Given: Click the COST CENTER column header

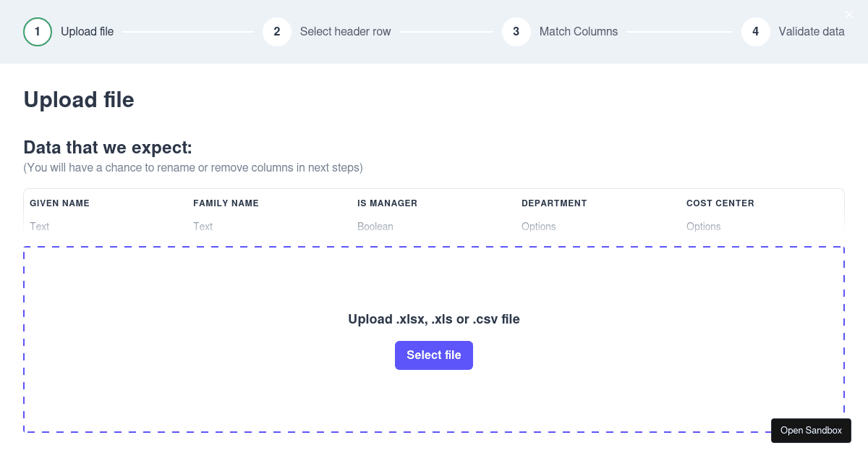Looking at the screenshot, I should click(x=720, y=203).
